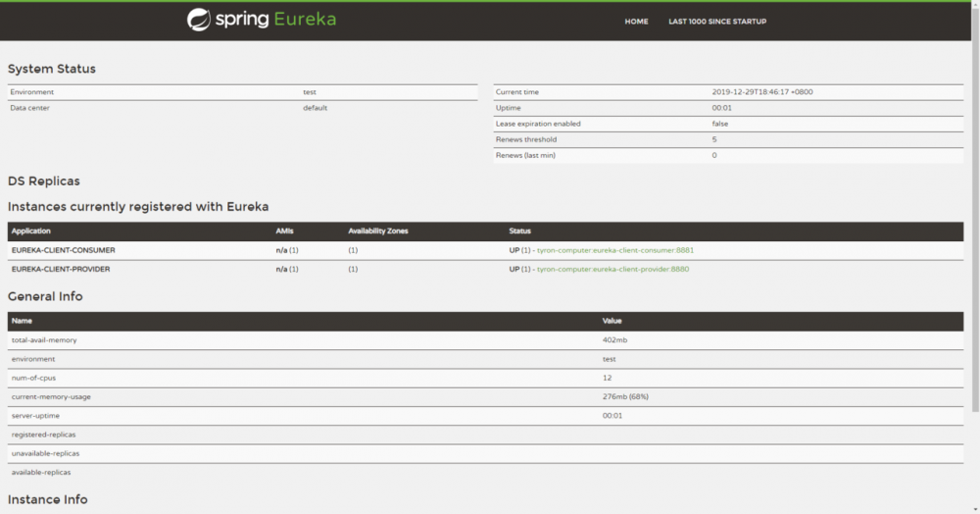The height and width of the screenshot is (514, 980).
Task: Click the Availability Zones column header
Action: click(377, 231)
